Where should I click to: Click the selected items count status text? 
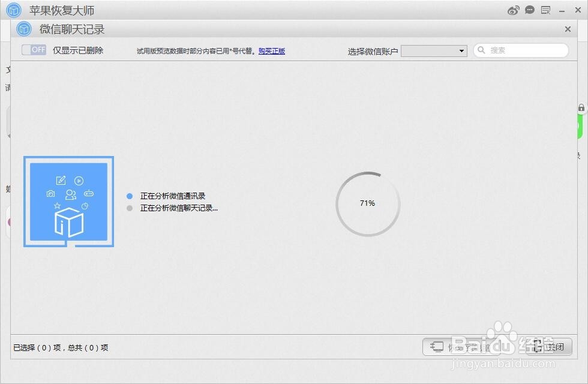click(61, 347)
